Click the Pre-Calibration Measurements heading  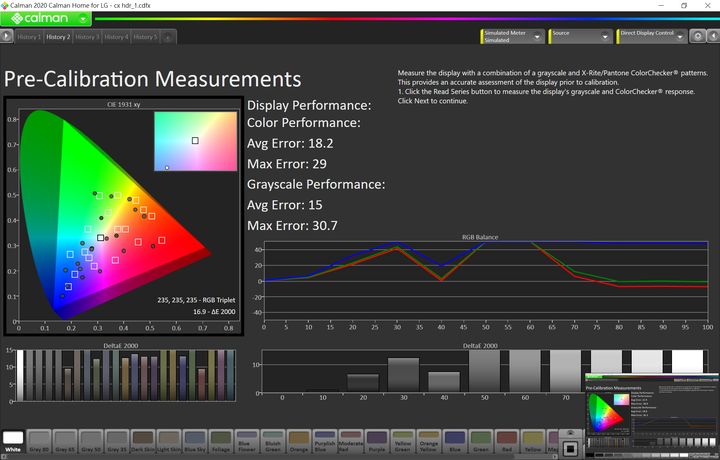coord(152,79)
